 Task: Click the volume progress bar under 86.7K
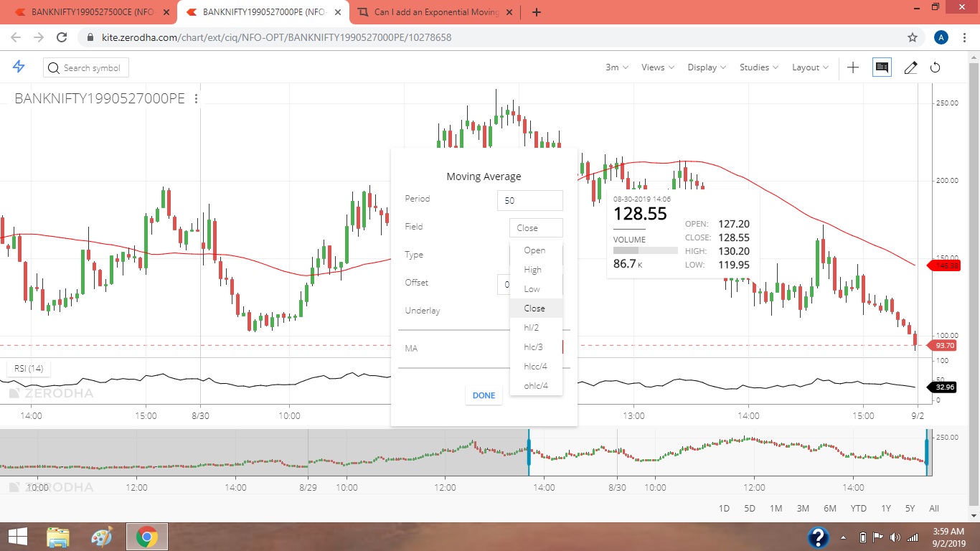(644, 250)
